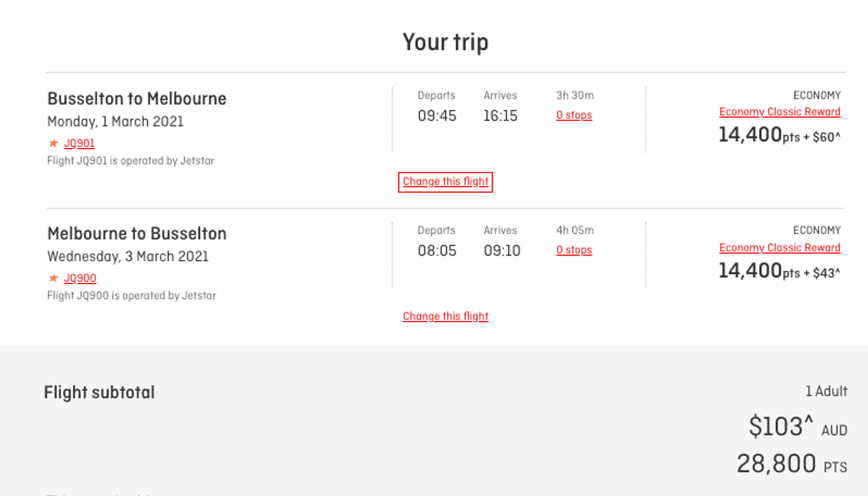
Task: Select the "Melbourne to Busselton" route title
Action: pos(137,234)
